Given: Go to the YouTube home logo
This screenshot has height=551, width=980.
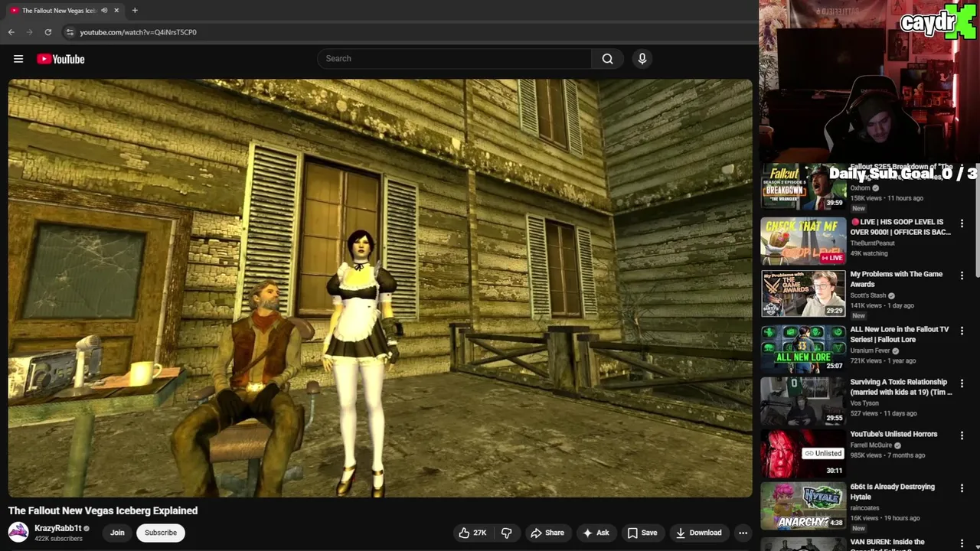Looking at the screenshot, I should tap(60, 59).
